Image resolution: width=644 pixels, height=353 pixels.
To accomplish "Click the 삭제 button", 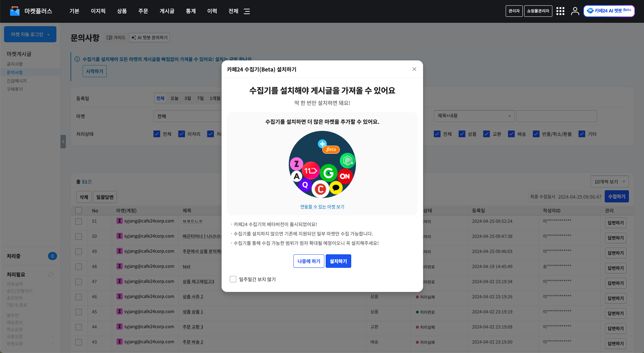I will click(x=84, y=197).
